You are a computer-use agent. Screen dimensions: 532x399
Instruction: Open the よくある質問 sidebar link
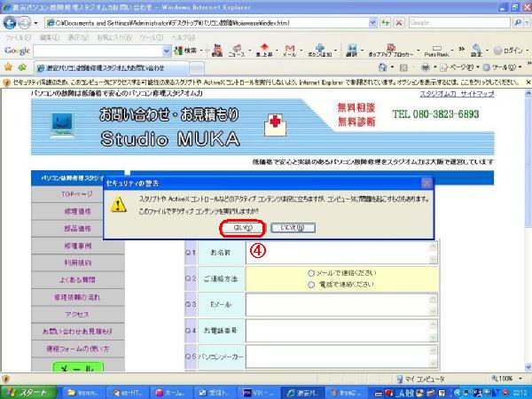point(78,280)
